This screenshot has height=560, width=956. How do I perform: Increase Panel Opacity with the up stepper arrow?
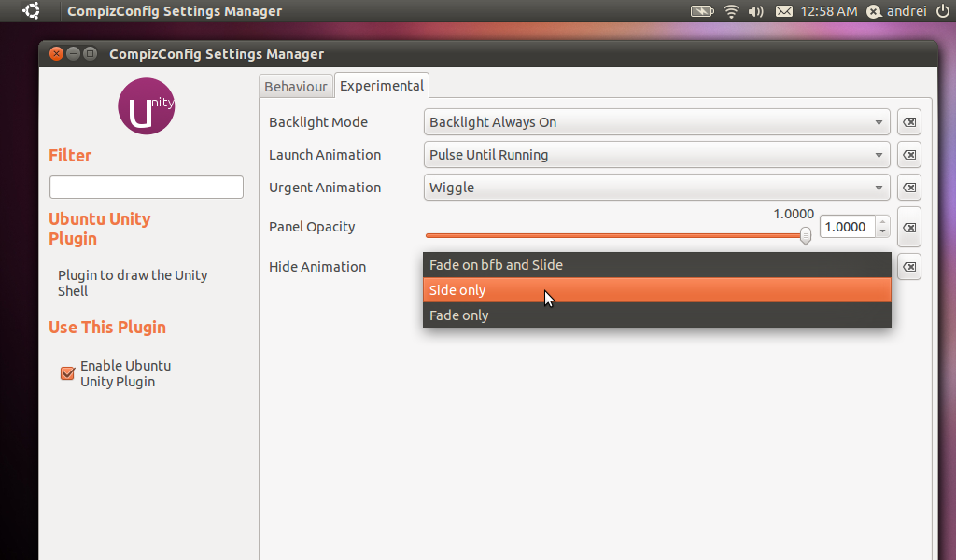[882, 222]
